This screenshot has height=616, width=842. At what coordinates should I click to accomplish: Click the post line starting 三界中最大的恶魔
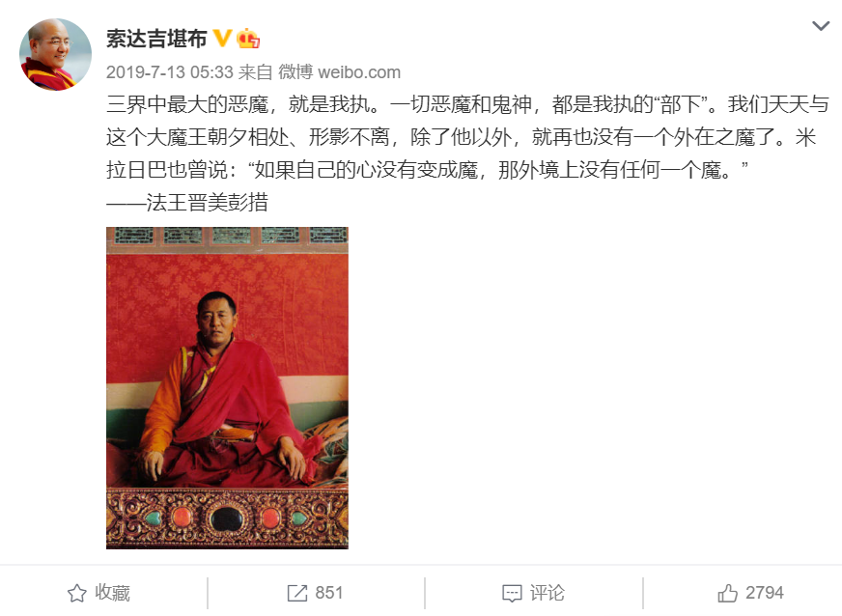467,104
